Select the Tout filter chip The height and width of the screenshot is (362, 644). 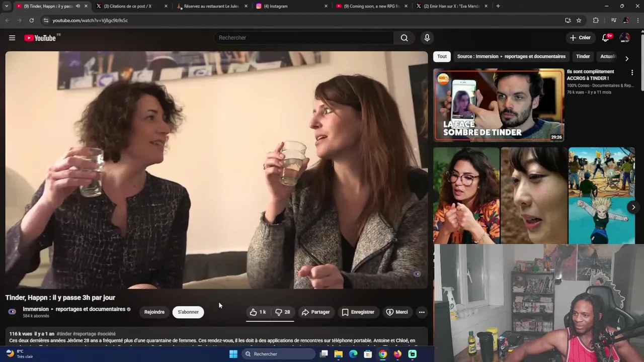coord(442,56)
